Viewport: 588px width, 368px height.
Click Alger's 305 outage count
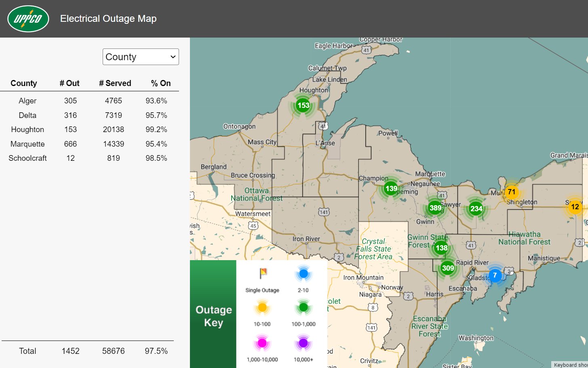coord(70,101)
